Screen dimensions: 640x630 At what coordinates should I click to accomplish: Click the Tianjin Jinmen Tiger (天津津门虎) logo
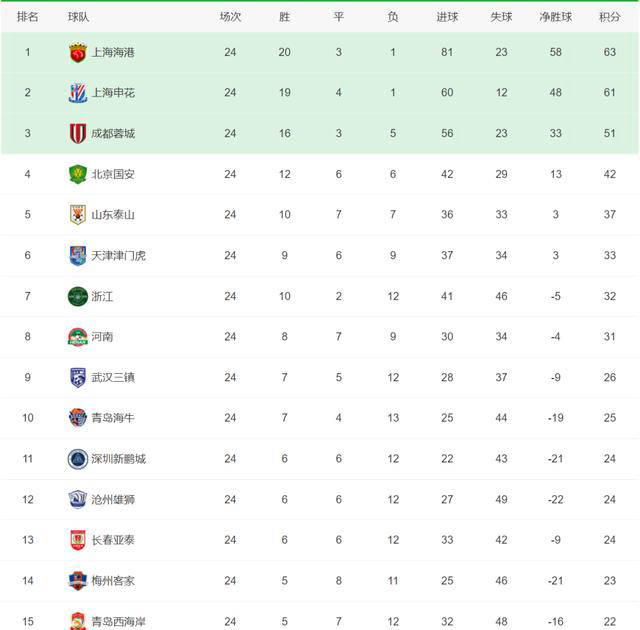[x=78, y=255]
